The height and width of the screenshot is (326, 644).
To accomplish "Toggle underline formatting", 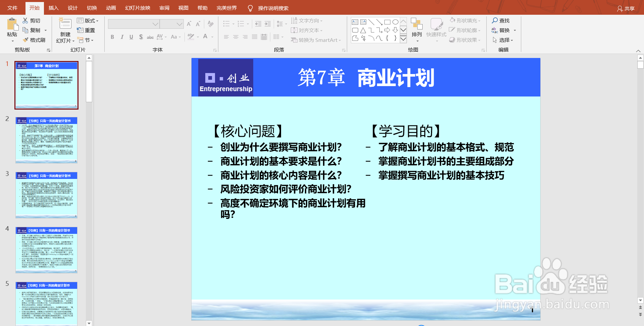I will pos(131,37).
